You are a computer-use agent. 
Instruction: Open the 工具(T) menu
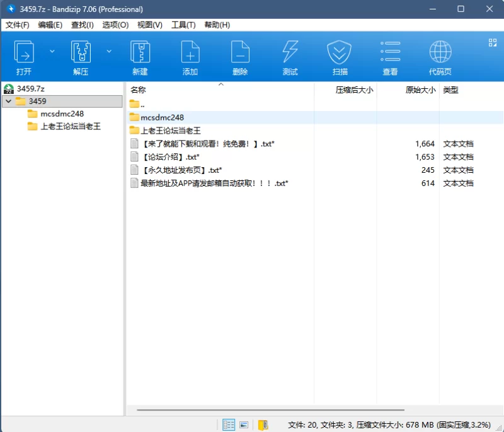click(x=183, y=25)
